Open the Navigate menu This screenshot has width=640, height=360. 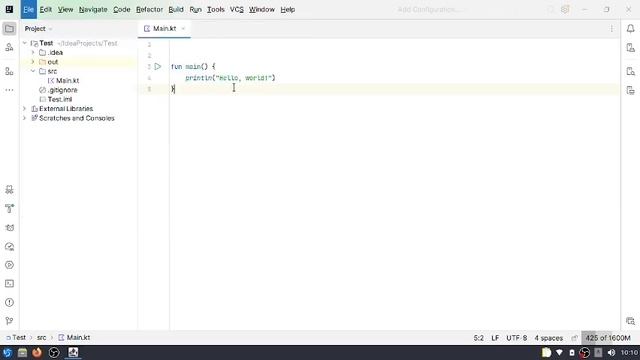[93, 9]
